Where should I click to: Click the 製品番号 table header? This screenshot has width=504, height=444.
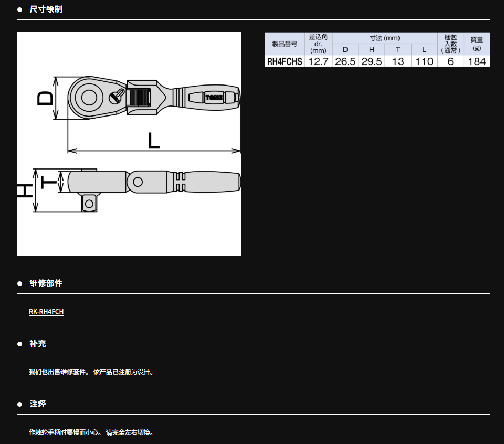coord(285,44)
